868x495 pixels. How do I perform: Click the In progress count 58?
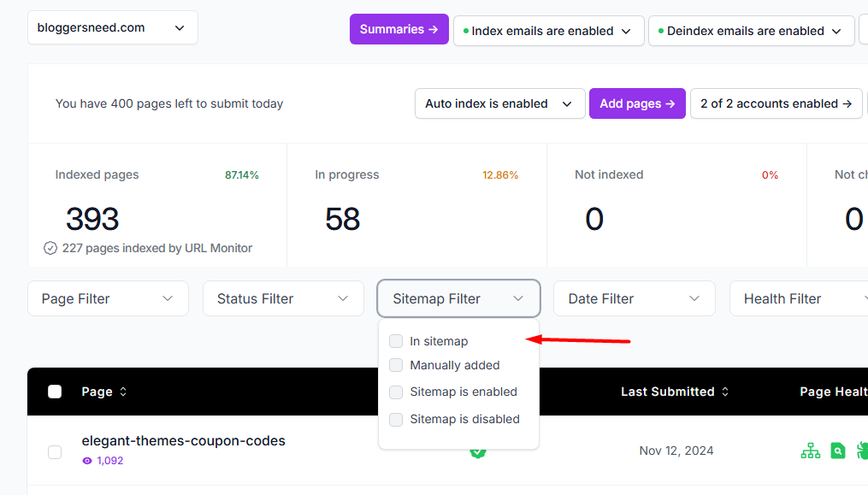click(x=343, y=219)
